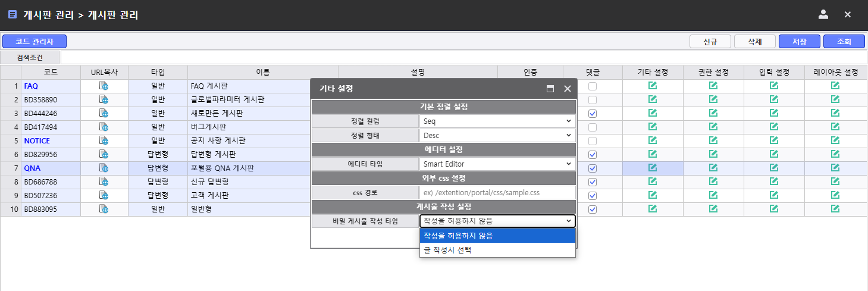Toggle 댓글 checkbox for QNA row
This screenshot has width=868, height=291.
tap(593, 168)
